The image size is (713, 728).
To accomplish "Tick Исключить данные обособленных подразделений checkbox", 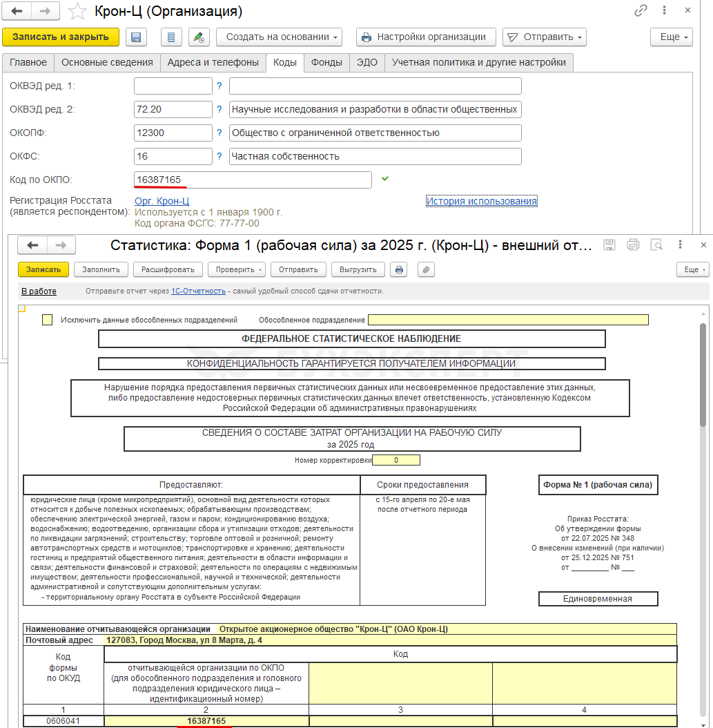I will (x=48, y=320).
